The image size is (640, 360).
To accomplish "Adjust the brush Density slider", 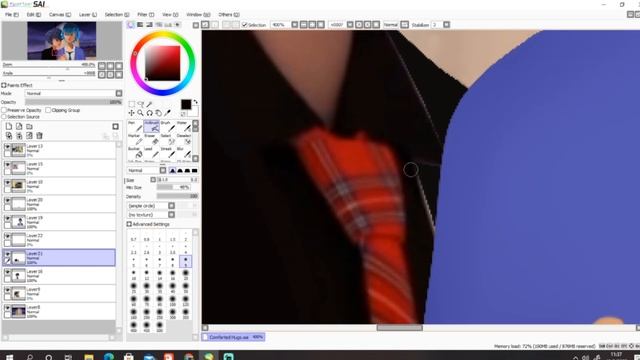I will click(x=177, y=196).
